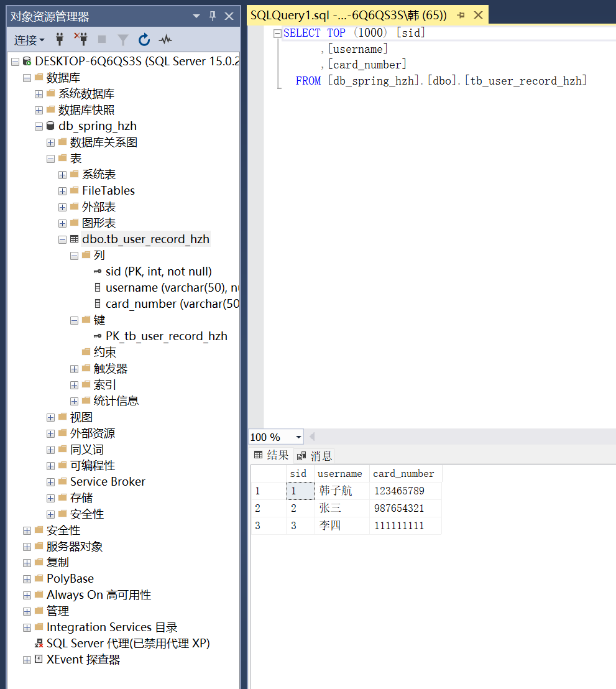Collapse the 数据库 folder node
This screenshot has width=616, height=689.
coord(27,78)
